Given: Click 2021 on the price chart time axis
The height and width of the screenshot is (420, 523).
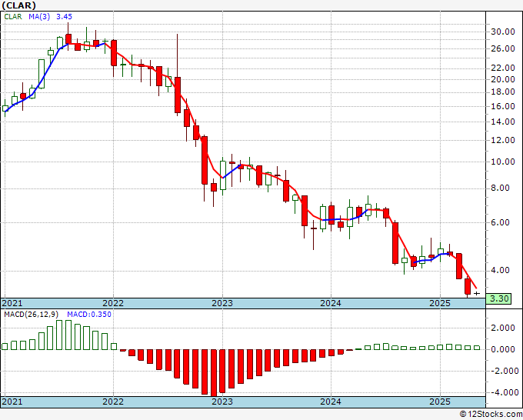Looking at the screenshot, I should (x=12, y=303).
